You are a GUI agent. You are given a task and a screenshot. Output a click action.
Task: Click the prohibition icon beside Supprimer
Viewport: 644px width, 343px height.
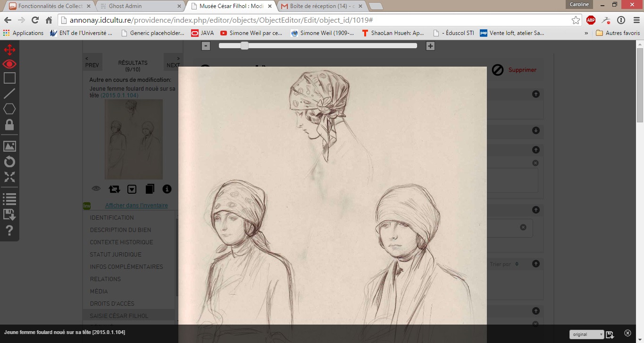(498, 70)
